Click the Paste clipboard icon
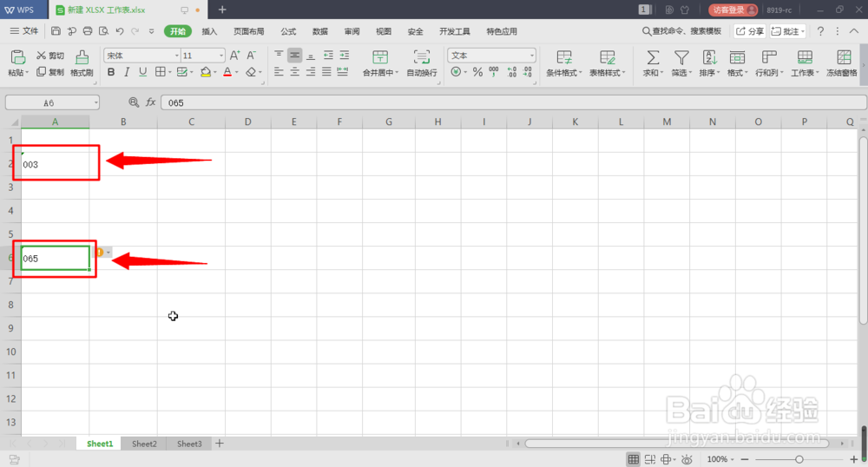 click(17, 57)
